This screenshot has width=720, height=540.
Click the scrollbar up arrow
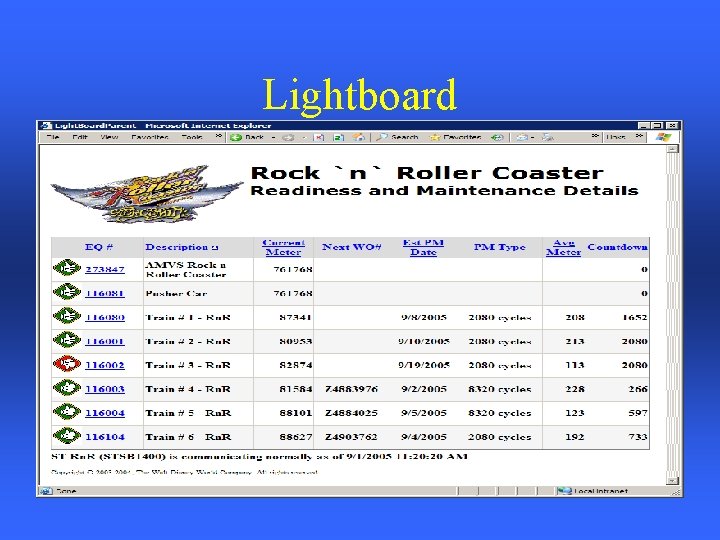pos(672,149)
